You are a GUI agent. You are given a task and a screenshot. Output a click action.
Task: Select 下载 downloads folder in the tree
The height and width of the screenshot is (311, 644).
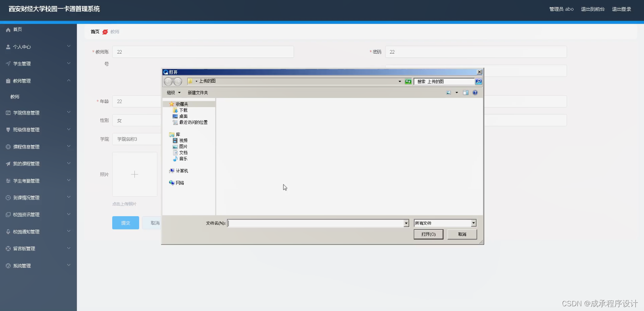tap(183, 110)
